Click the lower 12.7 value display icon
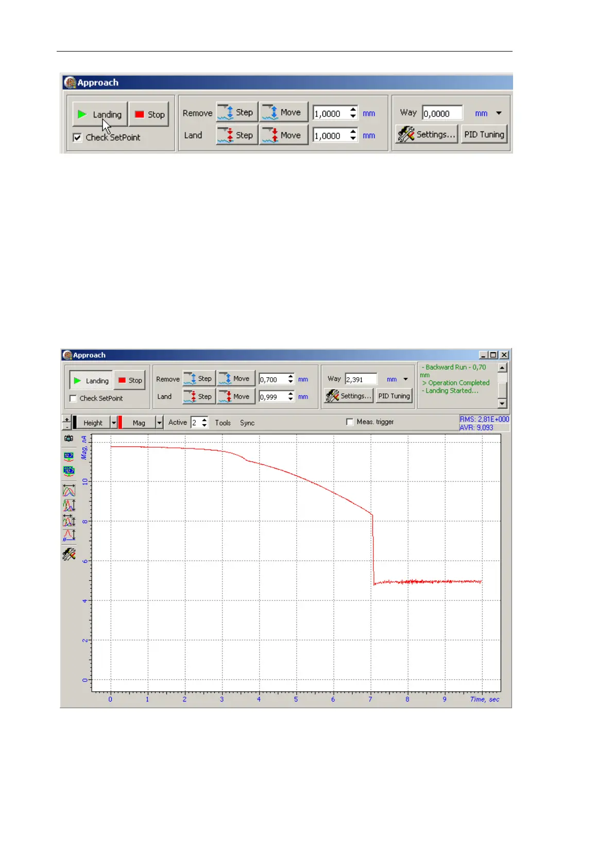The height and width of the screenshot is (868, 613). click(x=69, y=471)
